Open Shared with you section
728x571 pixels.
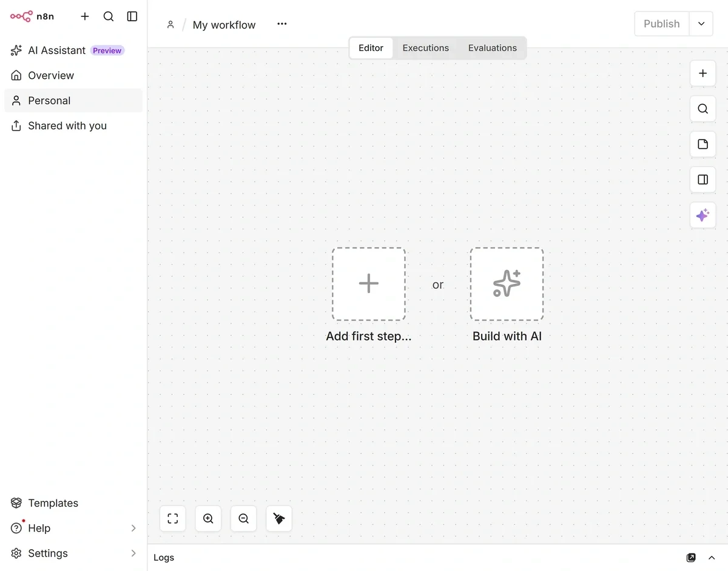point(73,126)
